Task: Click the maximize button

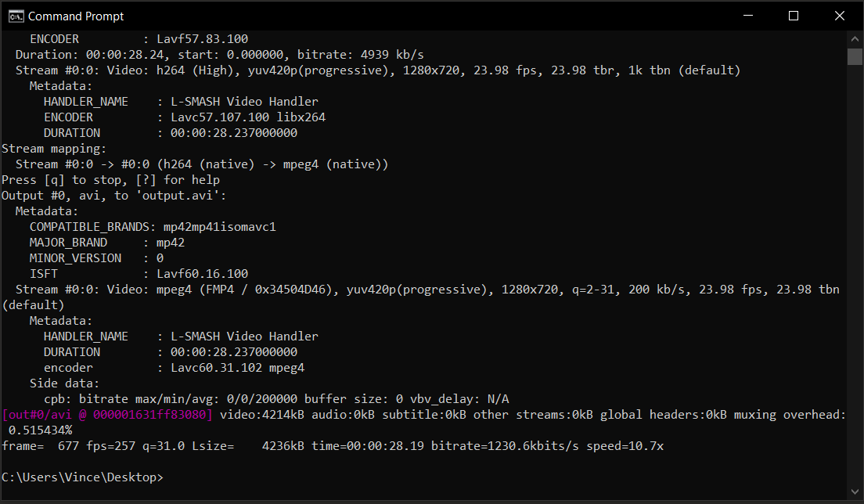Action: pyautogui.click(x=794, y=16)
